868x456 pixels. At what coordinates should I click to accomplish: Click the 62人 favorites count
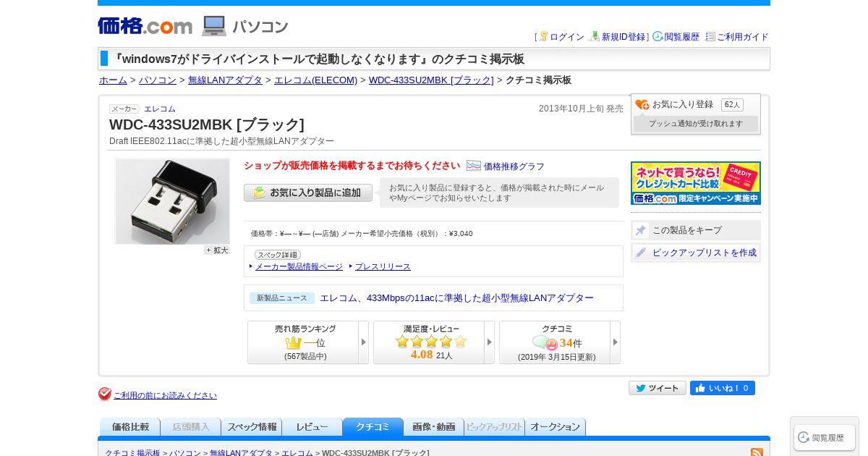coord(732,105)
